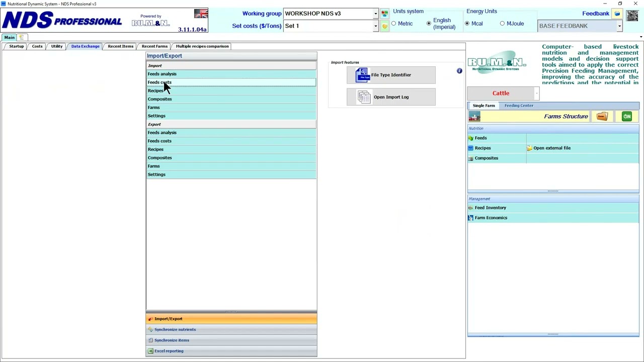
Task: Click the Synchronize items icon
Action: click(150, 340)
